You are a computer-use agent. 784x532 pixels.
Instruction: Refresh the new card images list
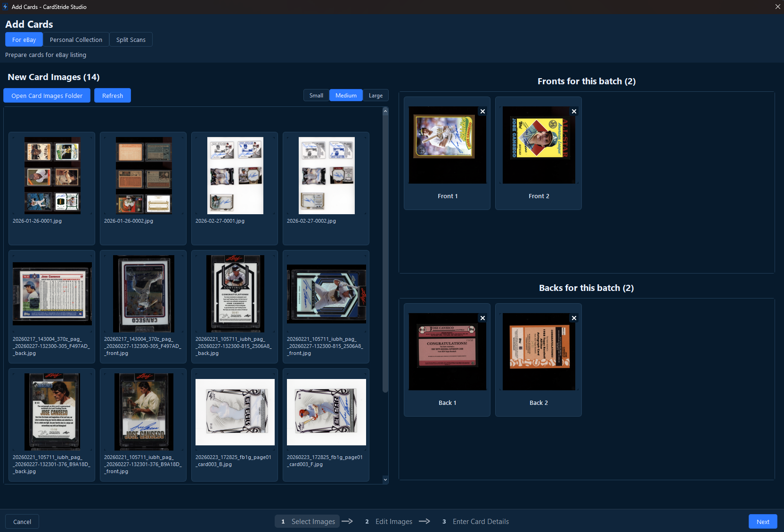(113, 96)
